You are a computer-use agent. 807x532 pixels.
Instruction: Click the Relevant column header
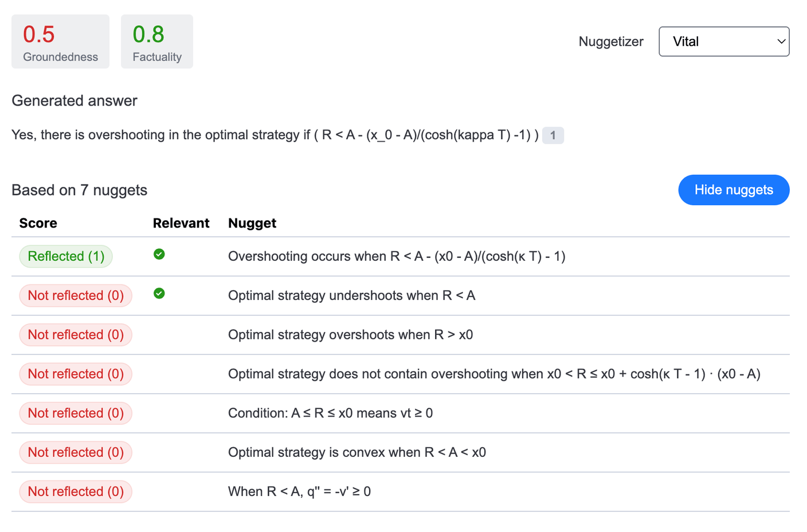181,223
